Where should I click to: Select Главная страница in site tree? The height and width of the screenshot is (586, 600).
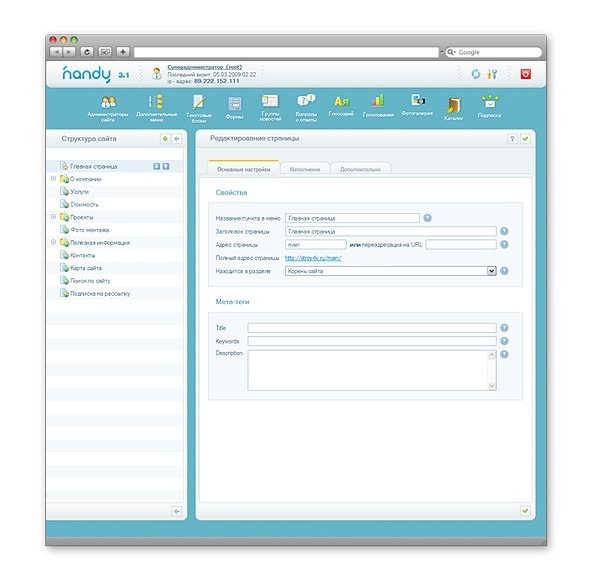coord(93,166)
